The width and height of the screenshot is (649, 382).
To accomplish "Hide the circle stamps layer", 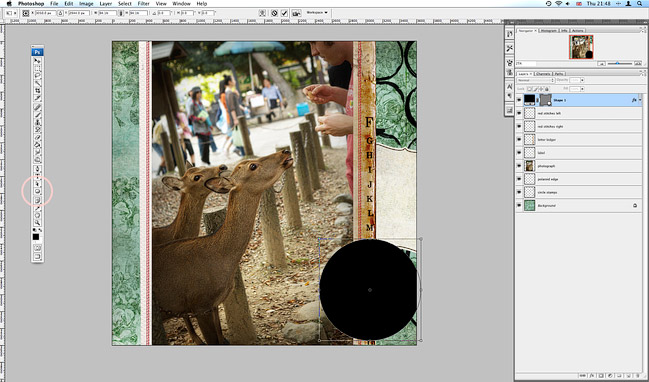I will (x=519, y=192).
